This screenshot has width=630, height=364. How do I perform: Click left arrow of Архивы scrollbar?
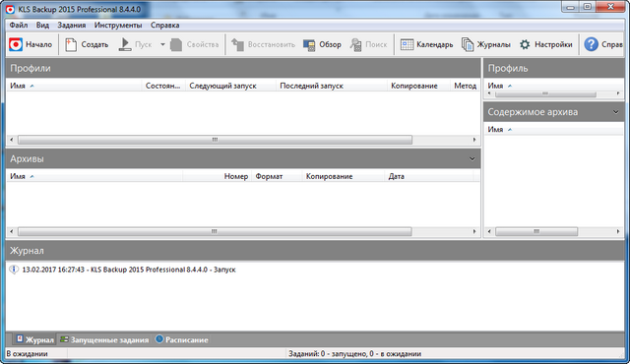(x=11, y=231)
